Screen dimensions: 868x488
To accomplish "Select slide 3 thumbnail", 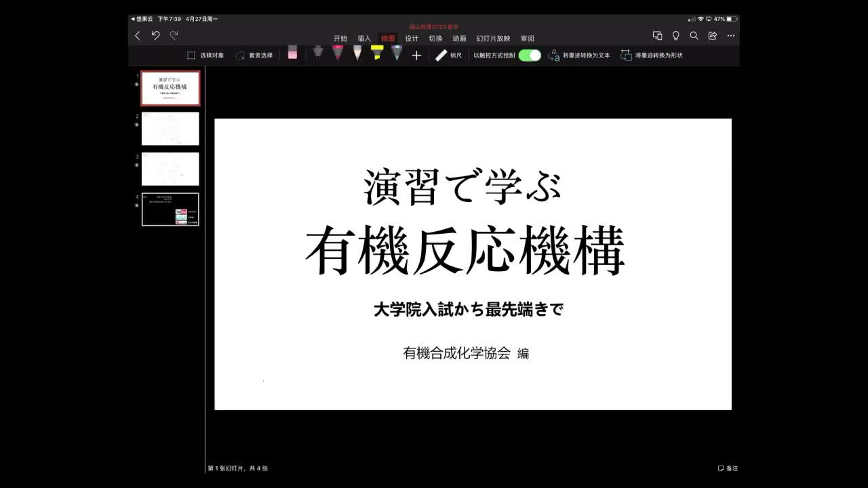I will 170,169.
